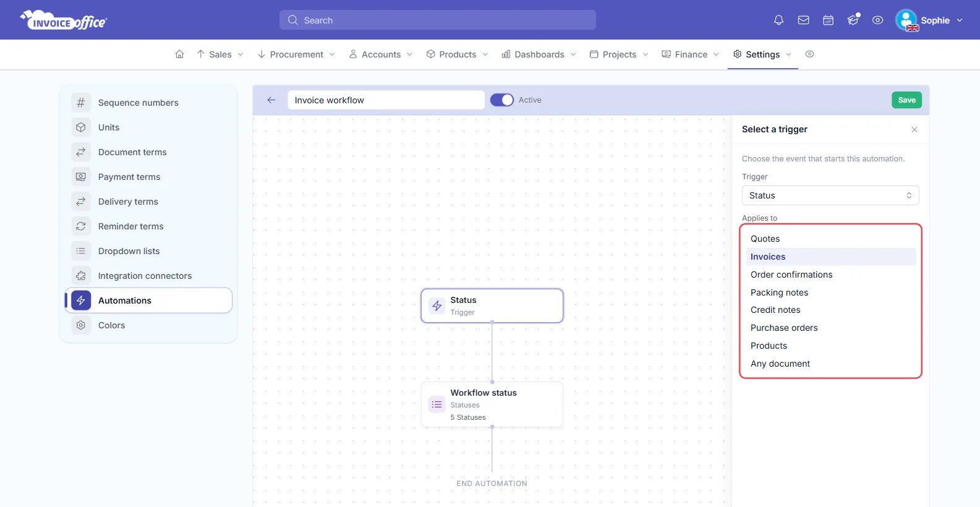The height and width of the screenshot is (507, 980).
Task: Go back using the left arrow icon
Action: tap(271, 100)
